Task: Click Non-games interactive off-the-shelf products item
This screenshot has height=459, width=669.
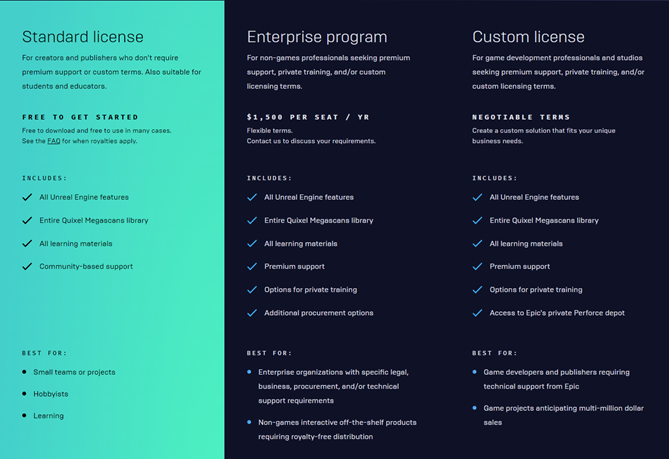Action: 337,430
